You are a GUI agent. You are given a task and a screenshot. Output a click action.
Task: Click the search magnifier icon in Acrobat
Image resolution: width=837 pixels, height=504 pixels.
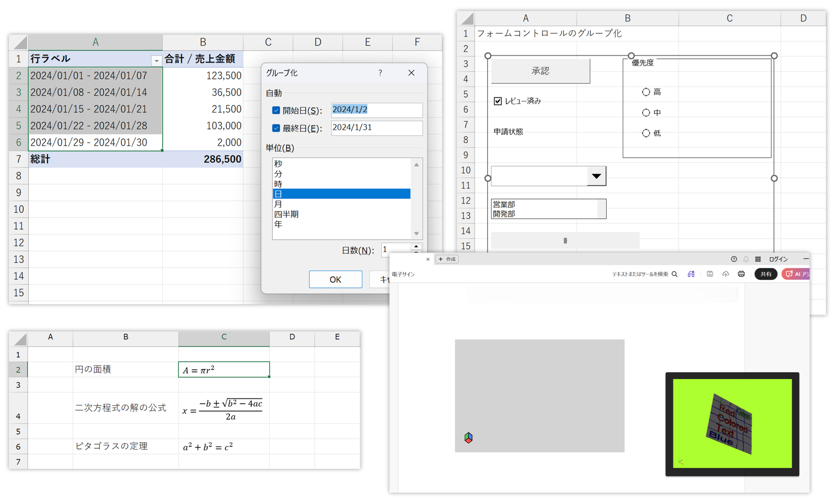click(x=675, y=274)
